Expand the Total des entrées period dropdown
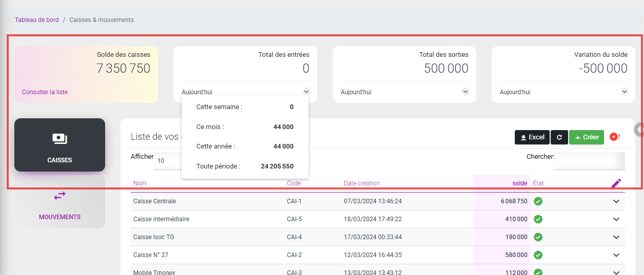644x275 pixels. (306, 92)
